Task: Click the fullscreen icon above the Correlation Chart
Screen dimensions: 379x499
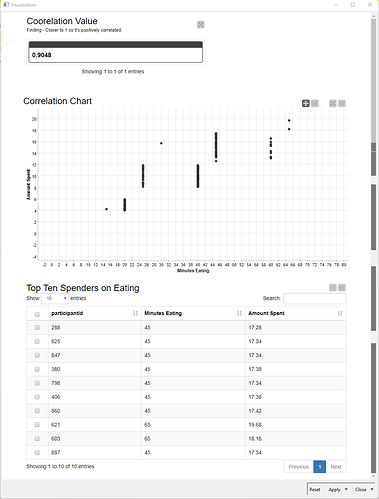Action: 333,103
